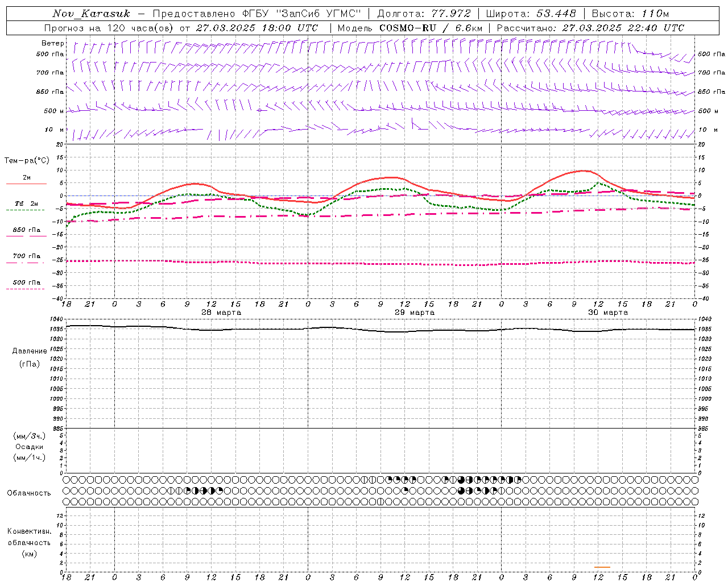The height and width of the screenshot is (582, 728).
Task: Click the 'Td 2м' dew point legend entry
Action: 27,203
